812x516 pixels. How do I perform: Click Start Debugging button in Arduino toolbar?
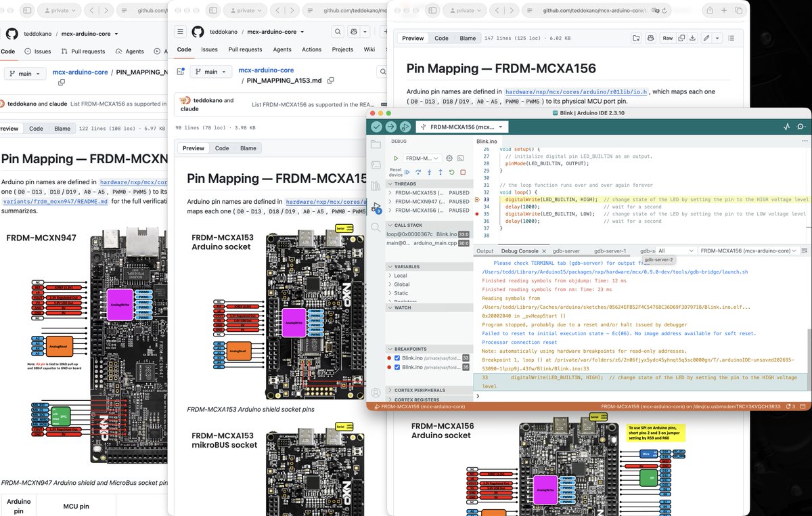point(405,127)
